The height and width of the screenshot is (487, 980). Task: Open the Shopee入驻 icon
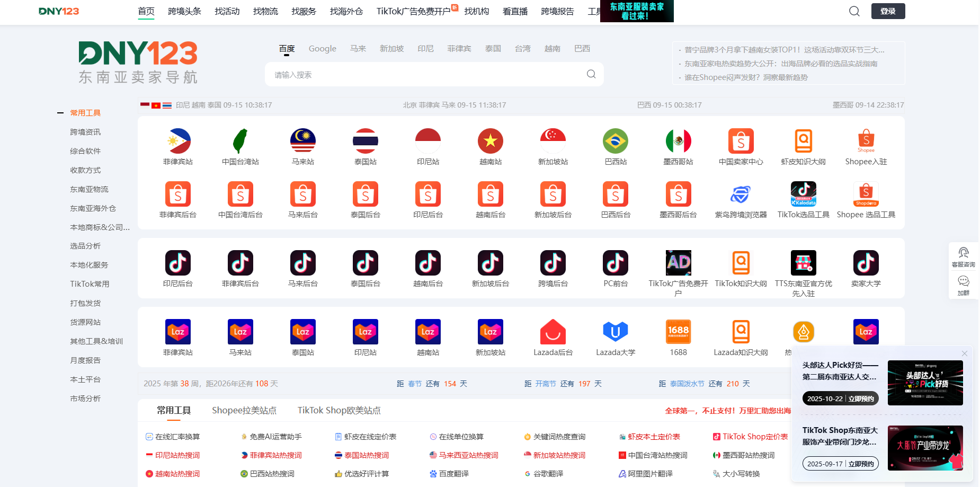[x=866, y=141]
